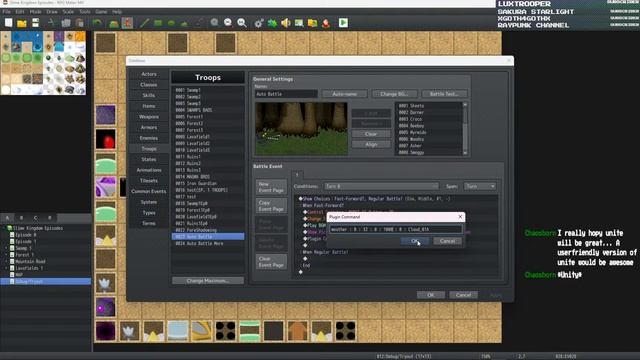Open the File menu

(x=7, y=12)
